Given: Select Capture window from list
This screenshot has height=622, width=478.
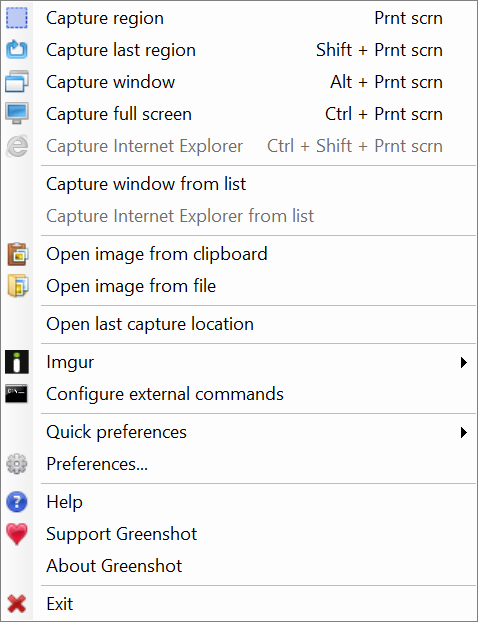Looking at the screenshot, I should tap(146, 184).
